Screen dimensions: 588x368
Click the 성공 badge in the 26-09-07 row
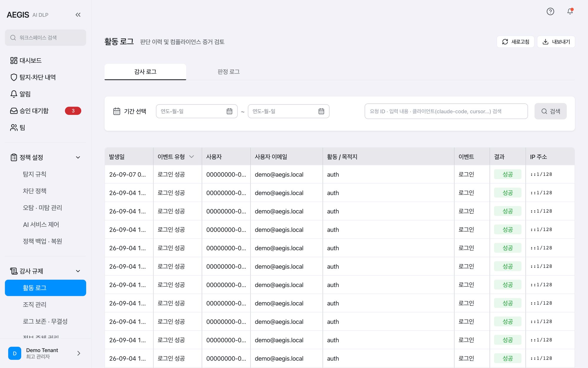507,174
